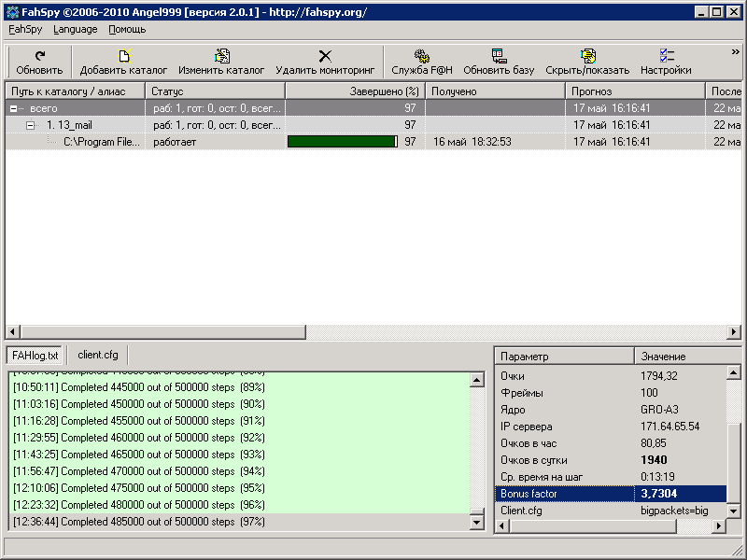Click the Изменить каталог toolbar icon
The image size is (747, 560).
pos(221,55)
